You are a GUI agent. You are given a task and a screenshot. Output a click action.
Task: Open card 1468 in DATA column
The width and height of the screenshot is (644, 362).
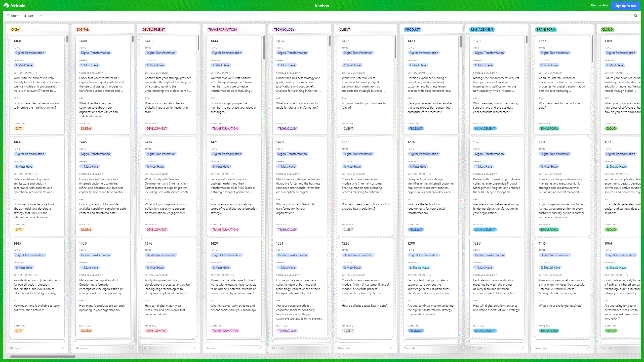37,85
